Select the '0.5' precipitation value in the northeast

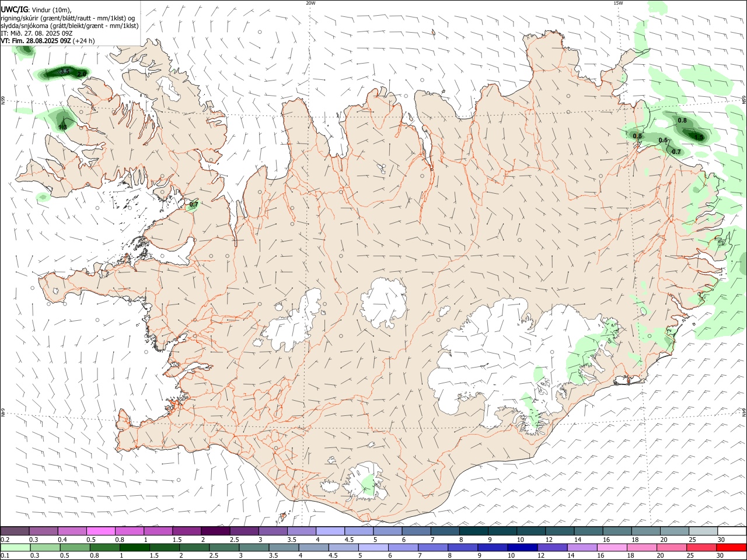click(663, 141)
